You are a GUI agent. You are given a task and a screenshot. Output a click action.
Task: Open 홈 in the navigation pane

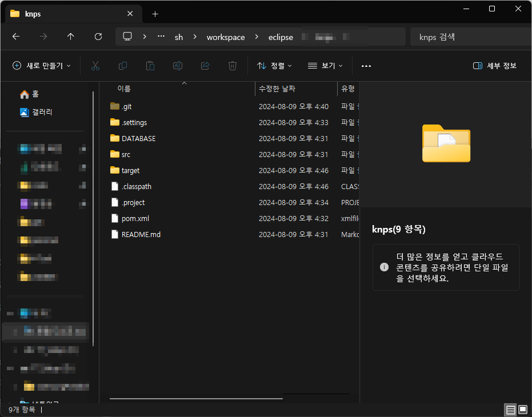[30, 94]
